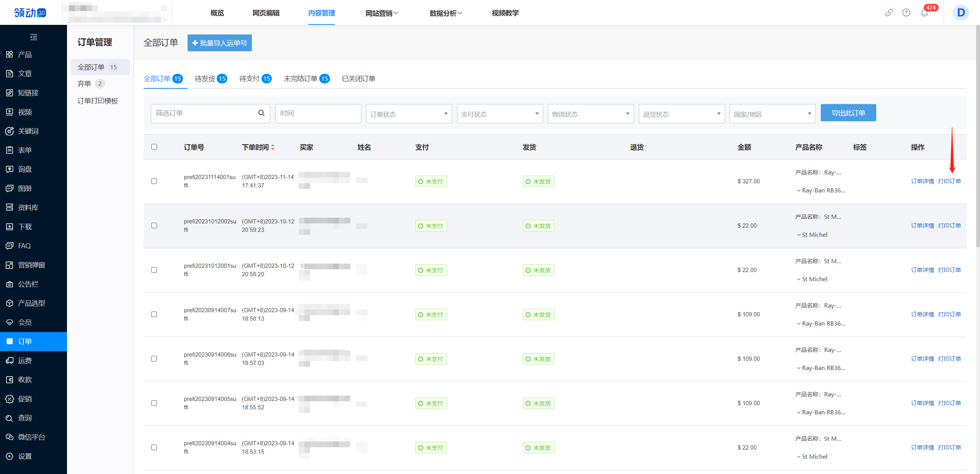Open the 网页编辑 top menu
This screenshot has width=980, height=474.
tap(266, 13)
